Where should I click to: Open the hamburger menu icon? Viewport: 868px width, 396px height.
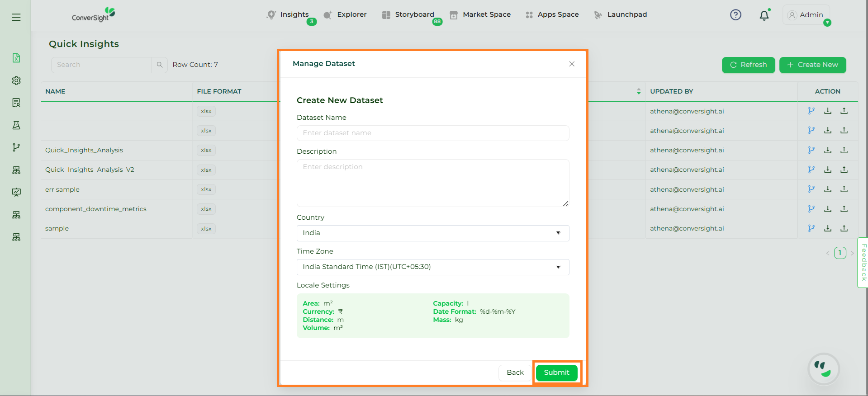tap(16, 17)
